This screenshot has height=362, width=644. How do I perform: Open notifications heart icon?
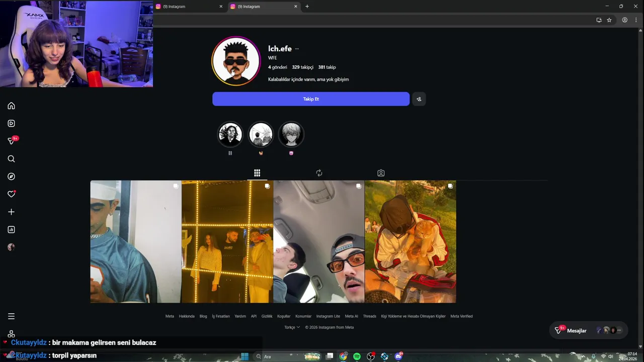[11, 194]
